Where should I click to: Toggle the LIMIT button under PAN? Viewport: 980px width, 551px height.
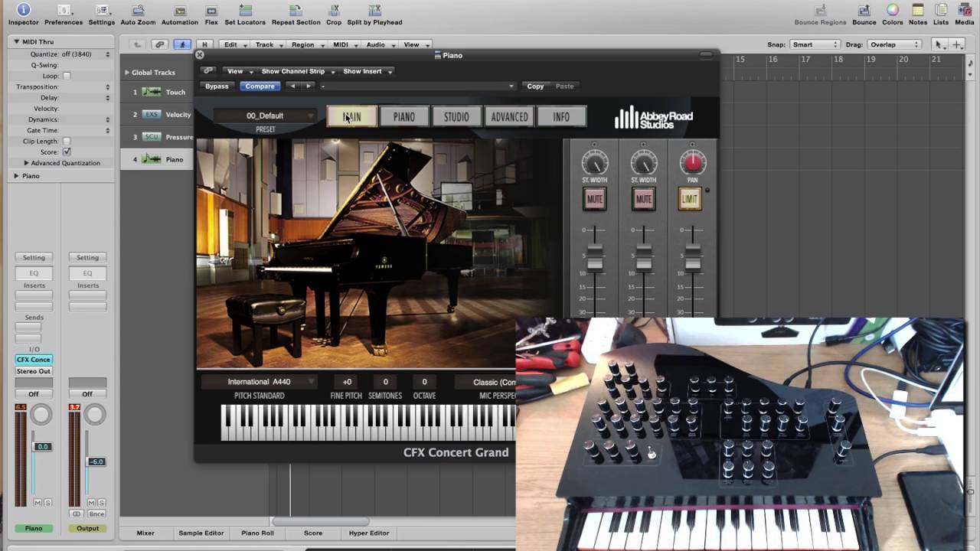690,199
